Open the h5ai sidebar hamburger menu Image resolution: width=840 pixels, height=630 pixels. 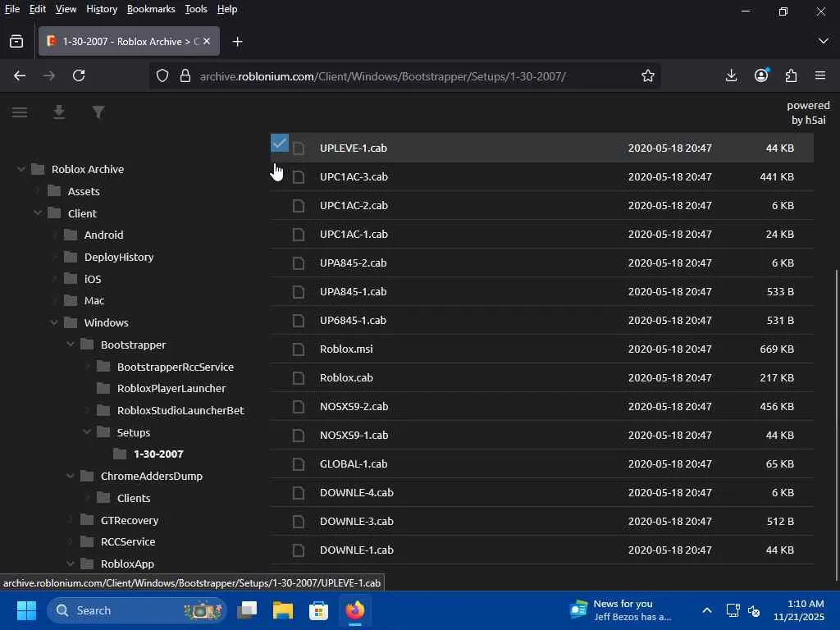20,112
